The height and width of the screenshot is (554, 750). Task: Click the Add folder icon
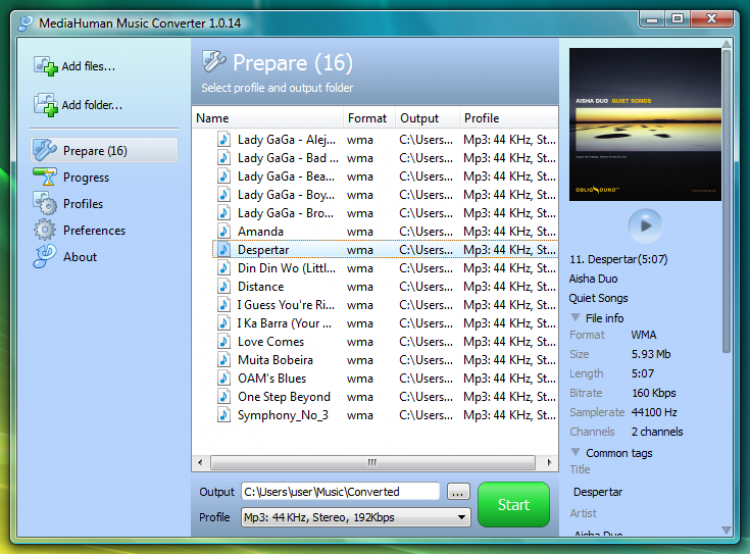tap(46, 105)
